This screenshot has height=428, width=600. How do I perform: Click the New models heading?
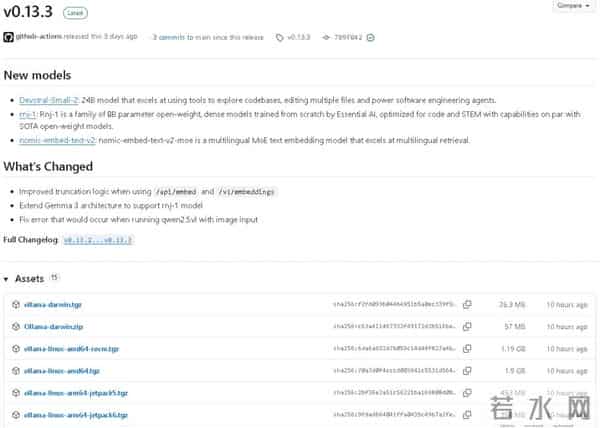(37, 75)
